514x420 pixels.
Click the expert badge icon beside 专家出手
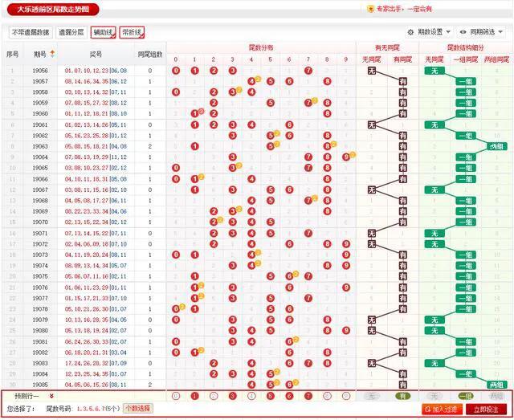pyautogui.click(x=370, y=9)
